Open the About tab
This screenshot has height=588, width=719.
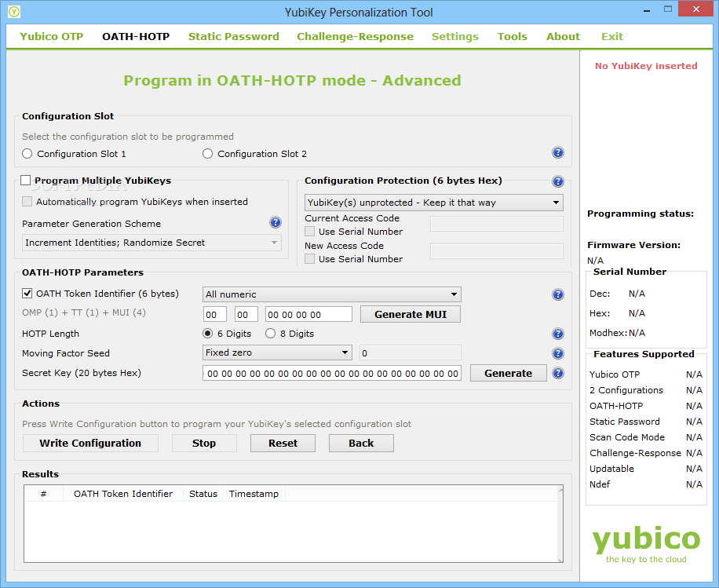pos(563,36)
